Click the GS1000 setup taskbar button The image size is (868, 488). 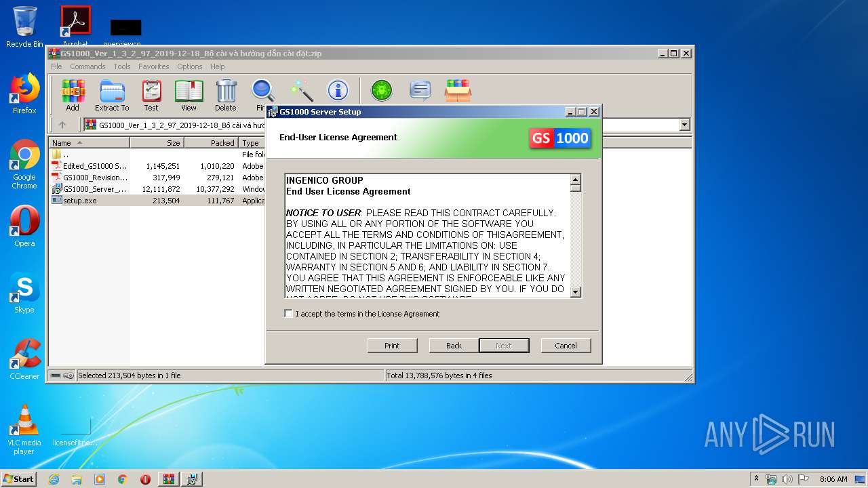[192, 479]
